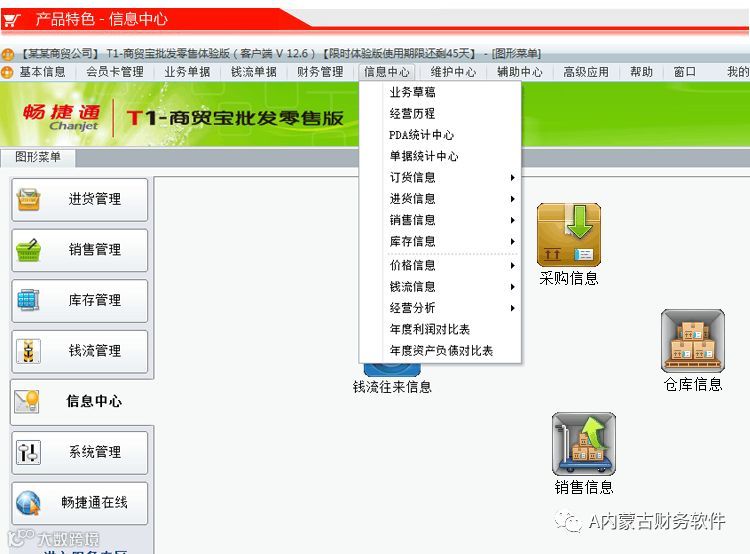This screenshot has height=554, width=750.
Task: Click the 系统管理 sliders icon
Action: tap(29, 452)
